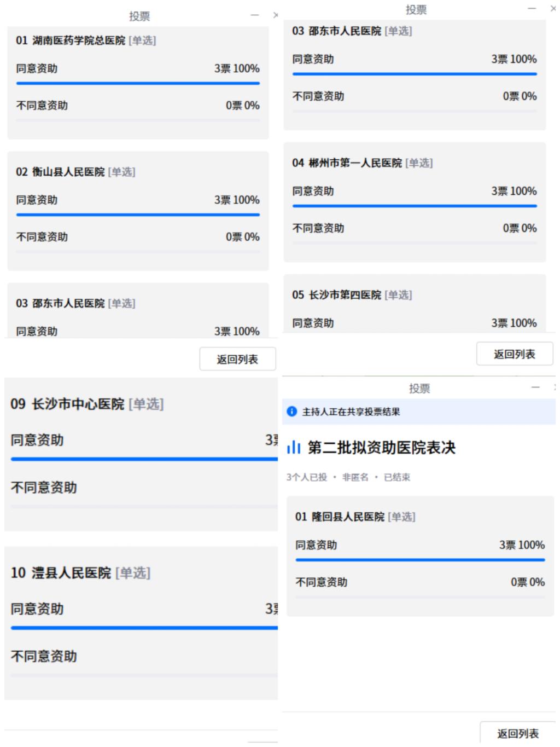
Task: Close the 第二批拟资助医院表决 投票 window
Action: pos(555,387)
